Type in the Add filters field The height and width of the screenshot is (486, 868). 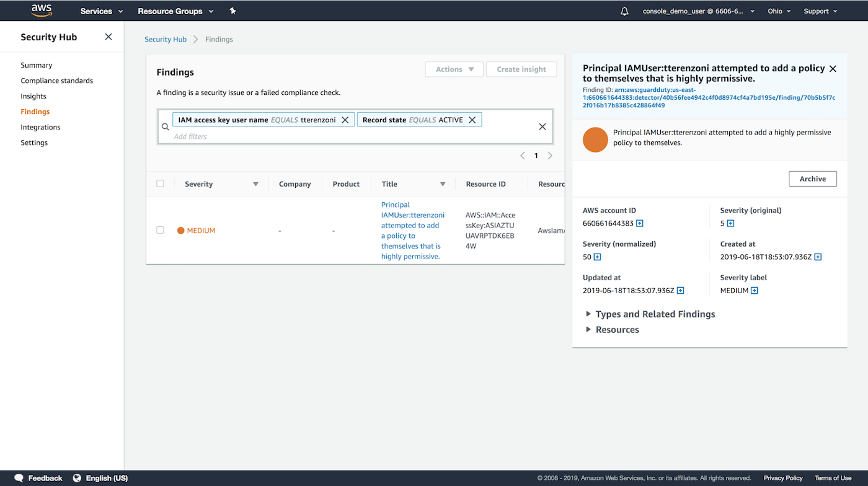[347, 136]
